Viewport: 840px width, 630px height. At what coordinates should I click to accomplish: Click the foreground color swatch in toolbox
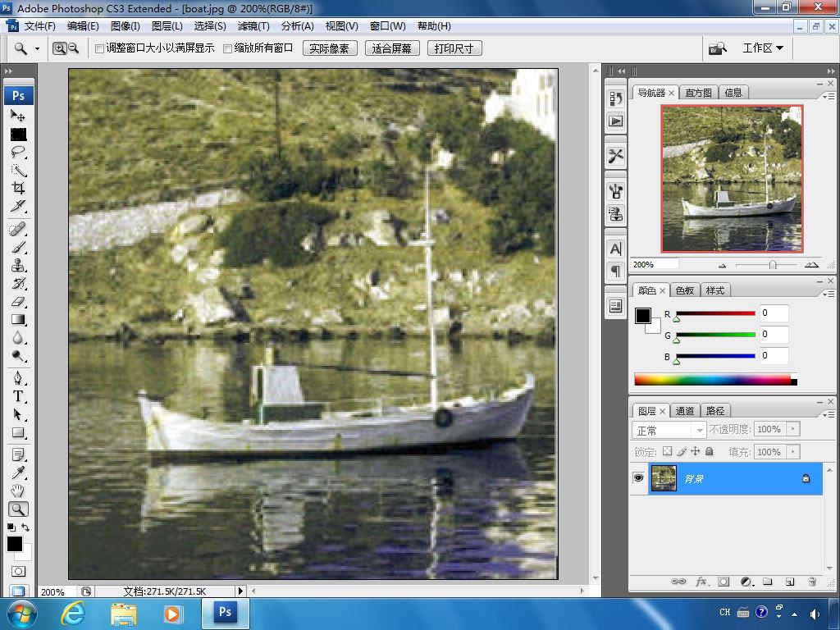(15, 544)
